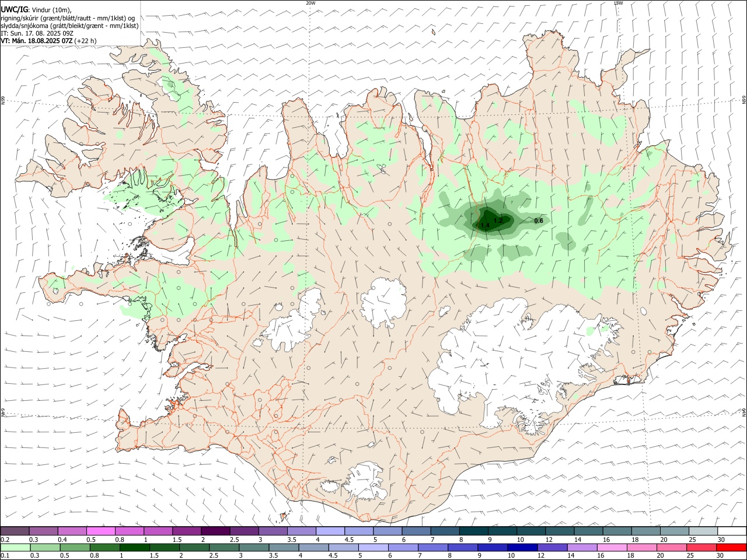This screenshot has height=560, width=747.
Task: Select dark purple top-row swatch between 2 and 2.5
Action: 215,531
